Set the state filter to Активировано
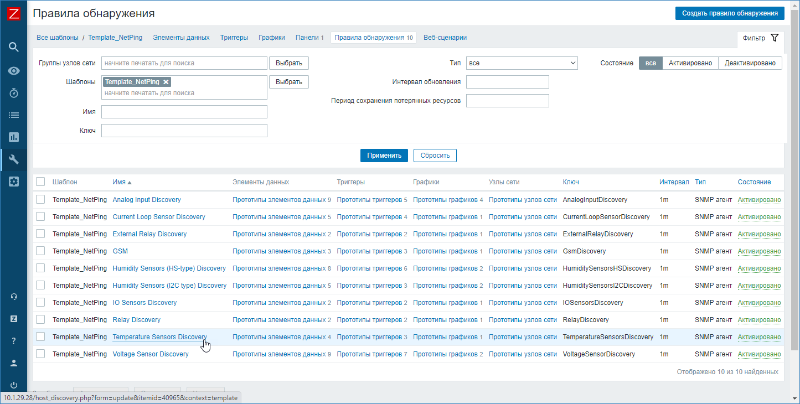Screen dimensions: 800x404 pos(690,63)
